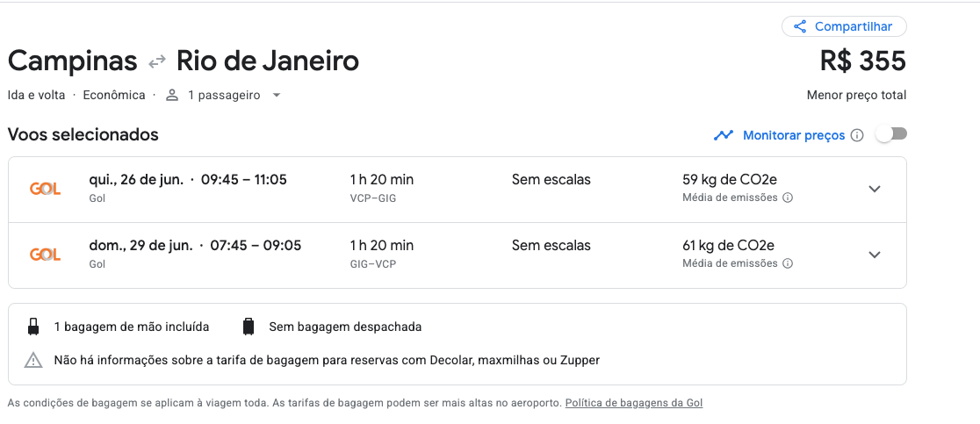Image resolution: width=980 pixels, height=424 pixels.
Task: Click the price tracking graph icon
Action: pos(723,135)
